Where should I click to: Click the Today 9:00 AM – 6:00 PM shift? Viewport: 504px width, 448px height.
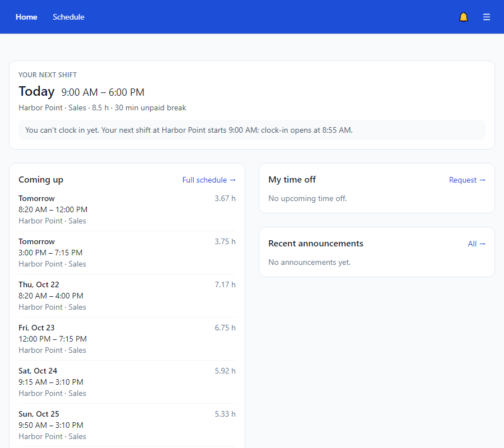point(81,92)
